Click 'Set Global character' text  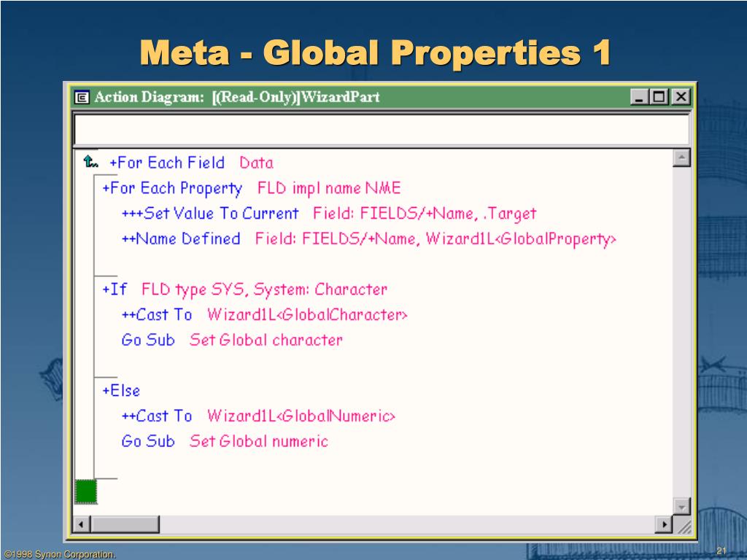(x=266, y=340)
